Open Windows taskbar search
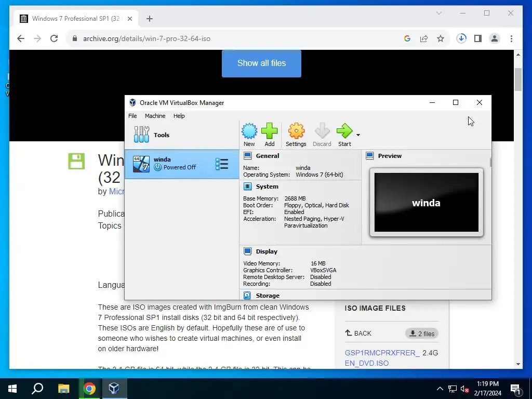Viewport: 532px width, 399px height. tap(37, 389)
